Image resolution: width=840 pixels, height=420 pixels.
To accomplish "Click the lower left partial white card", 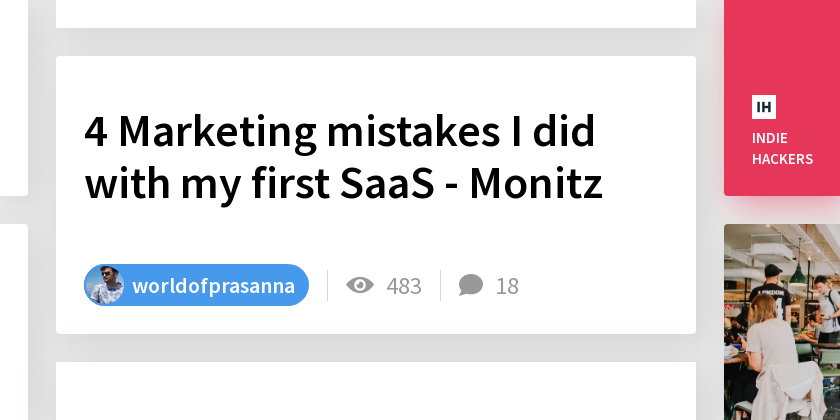I will (x=14, y=322).
